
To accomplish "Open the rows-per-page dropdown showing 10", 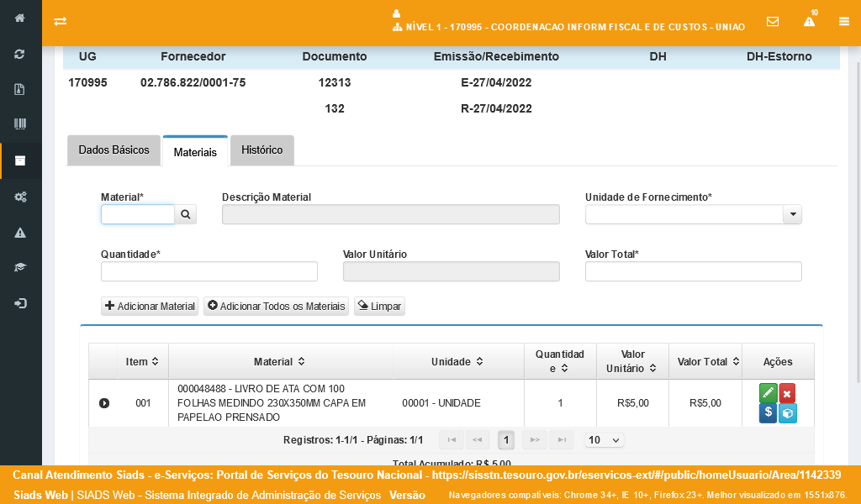I will 604,440.
